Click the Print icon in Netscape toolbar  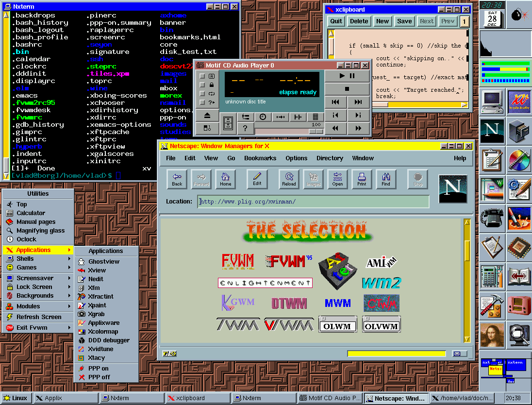pyautogui.click(x=362, y=179)
